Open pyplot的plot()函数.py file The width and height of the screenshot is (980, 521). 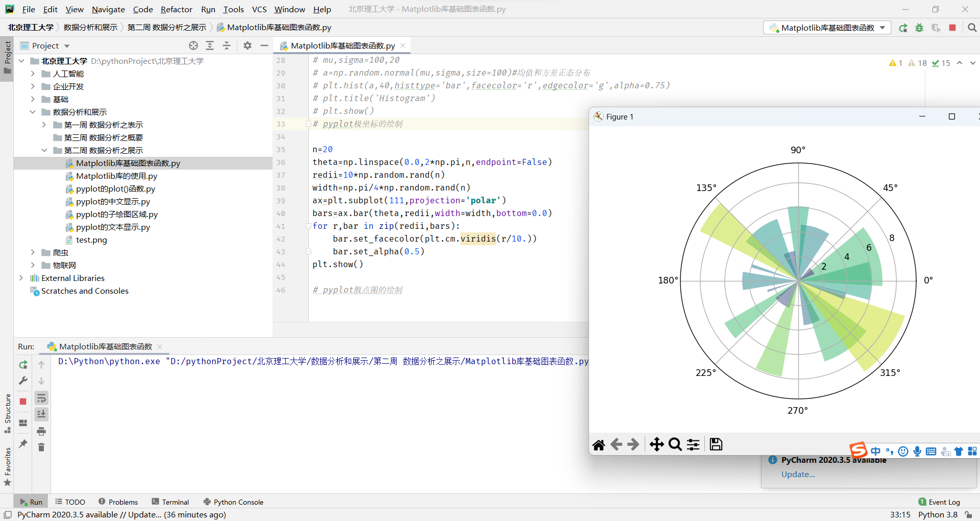(115, 189)
